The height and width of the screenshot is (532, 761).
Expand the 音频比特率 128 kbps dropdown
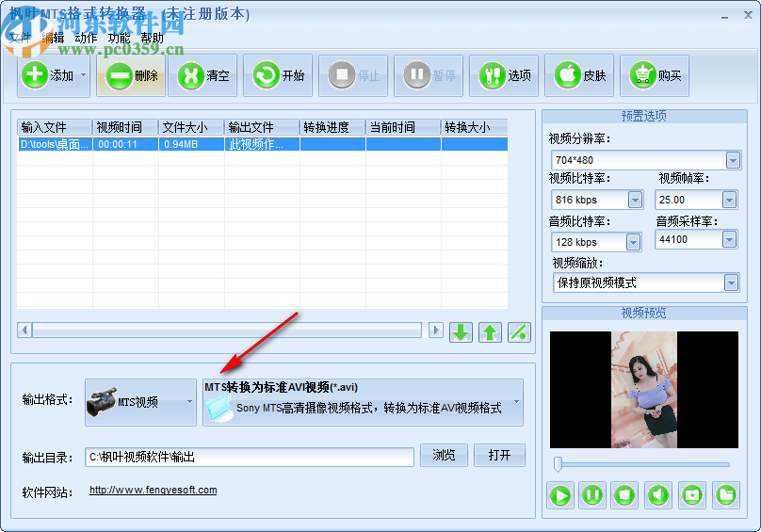(633, 242)
